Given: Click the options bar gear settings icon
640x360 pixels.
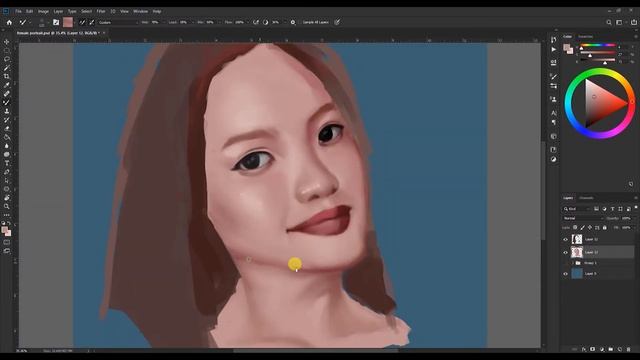Looking at the screenshot, I should (293, 22).
